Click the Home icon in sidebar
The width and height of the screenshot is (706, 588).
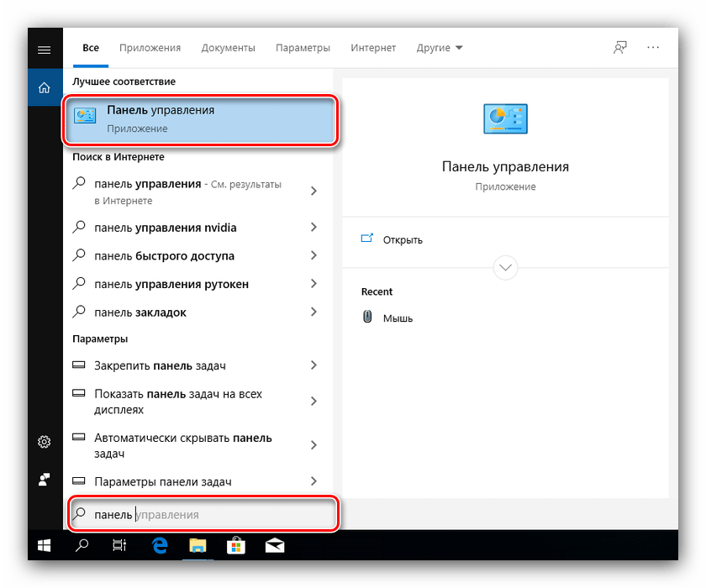[x=44, y=87]
